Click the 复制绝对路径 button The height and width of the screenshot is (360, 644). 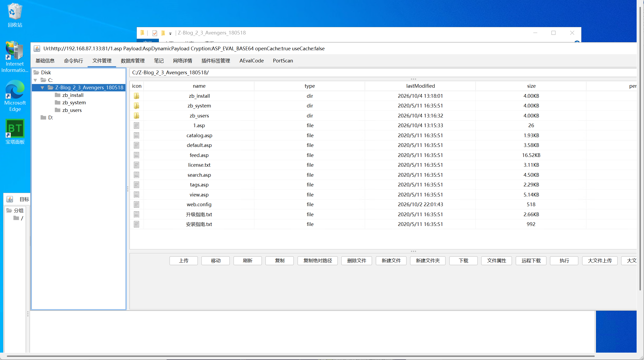click(318, 260)
